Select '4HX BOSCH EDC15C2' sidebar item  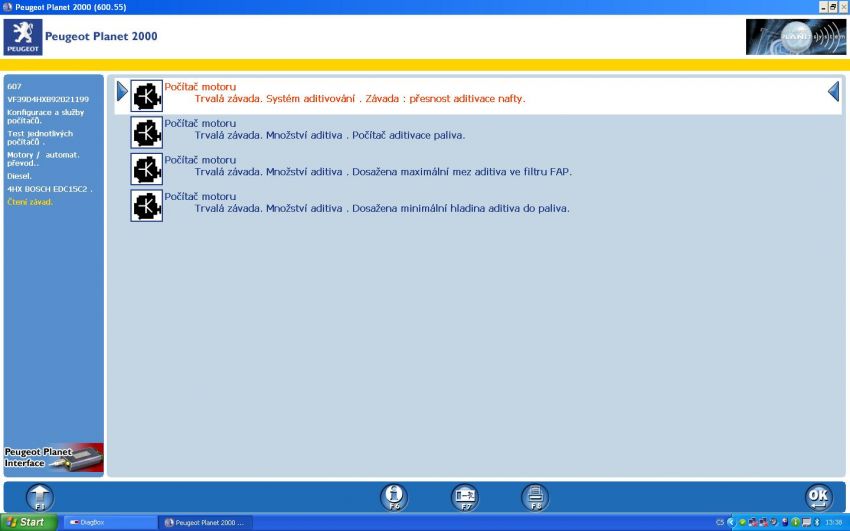(x=49, y=189)
